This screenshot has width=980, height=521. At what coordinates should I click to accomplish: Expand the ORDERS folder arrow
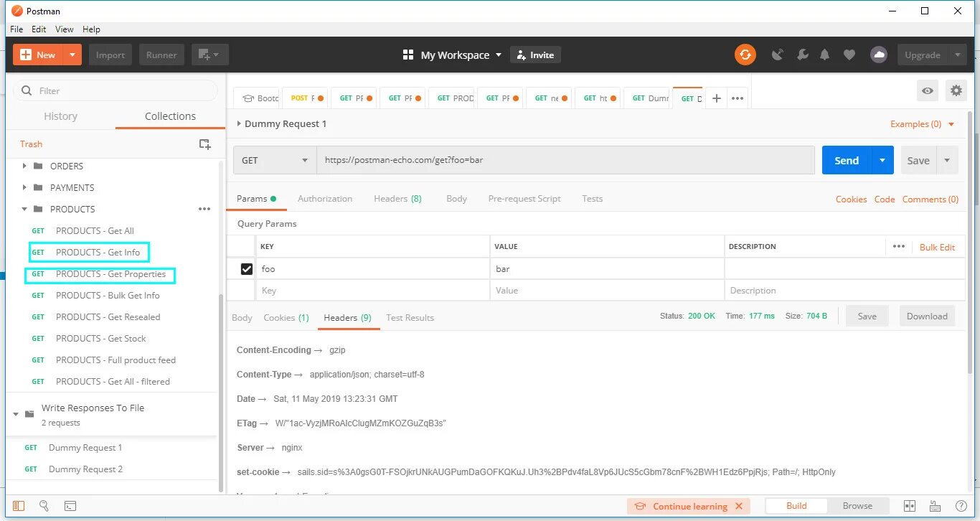point(24,166)
